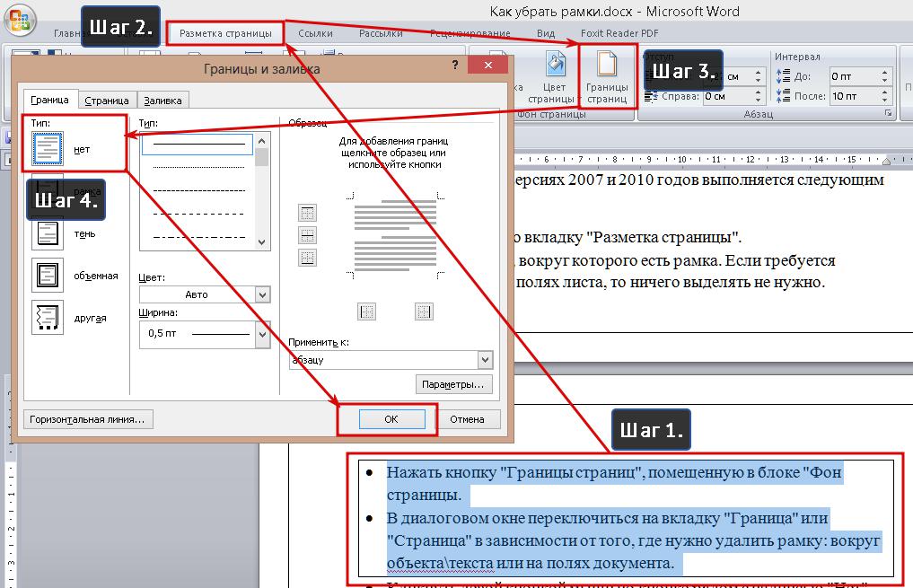
Task: Select the dotted line style in list
Action: [x=198, y=167]
